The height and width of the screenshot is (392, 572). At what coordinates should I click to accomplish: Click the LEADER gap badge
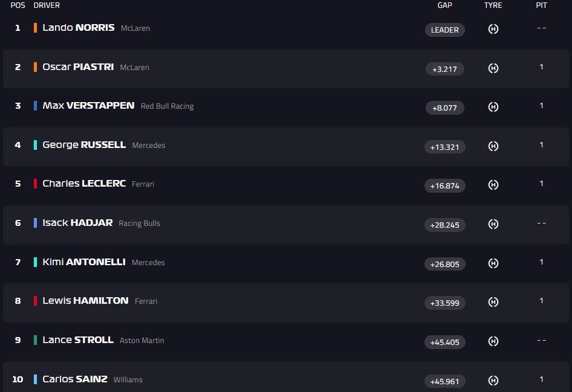tap(444, 30)
